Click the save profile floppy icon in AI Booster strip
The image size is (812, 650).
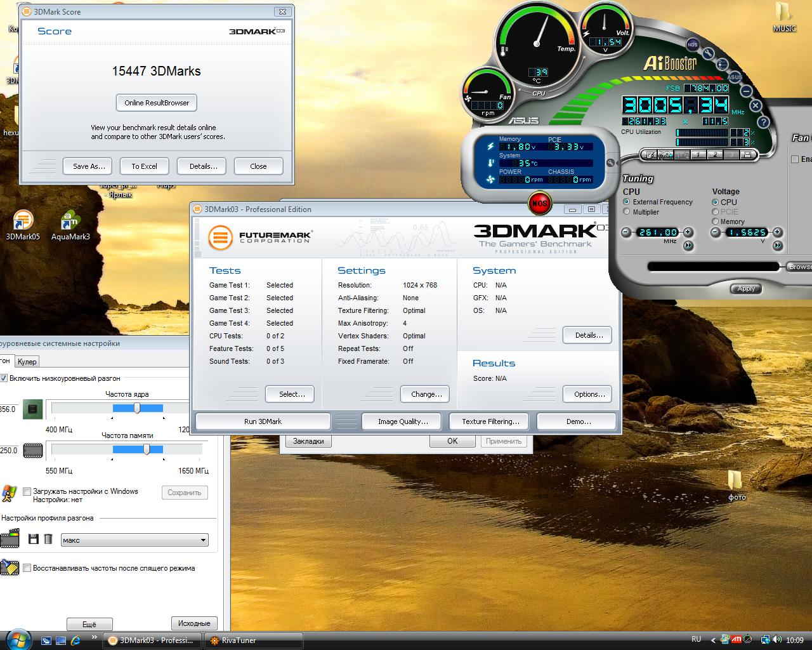(x=747, y=155)
